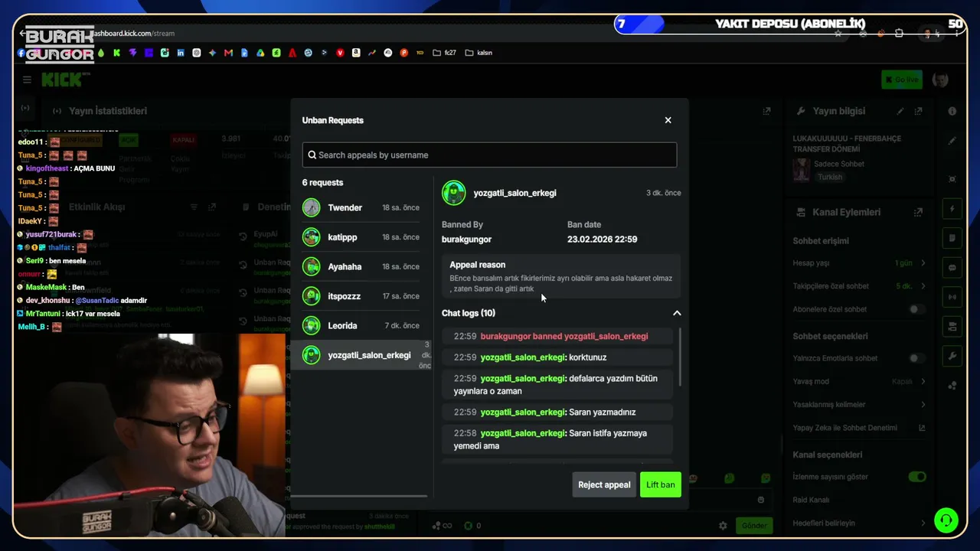Screen dimensions: 980x551
Task: Collapse the Chat logs (10) section
Action: coord(676,313)
